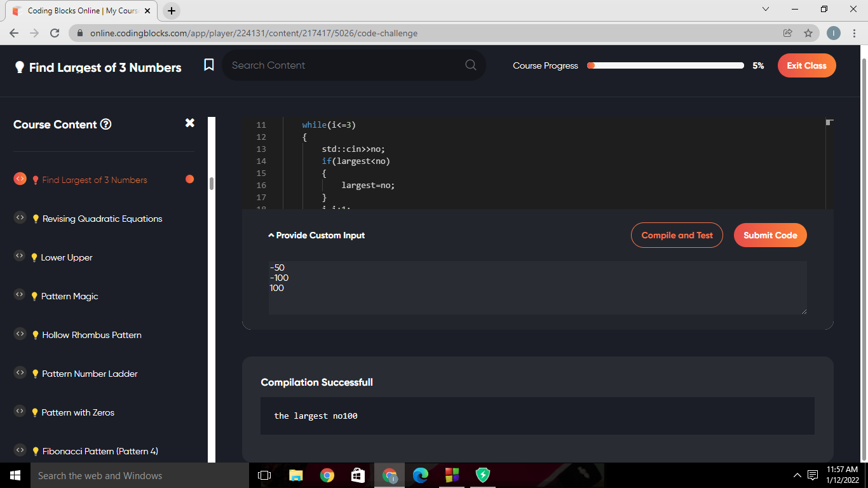Click the bookmark icon beside the title

point(208,65)
